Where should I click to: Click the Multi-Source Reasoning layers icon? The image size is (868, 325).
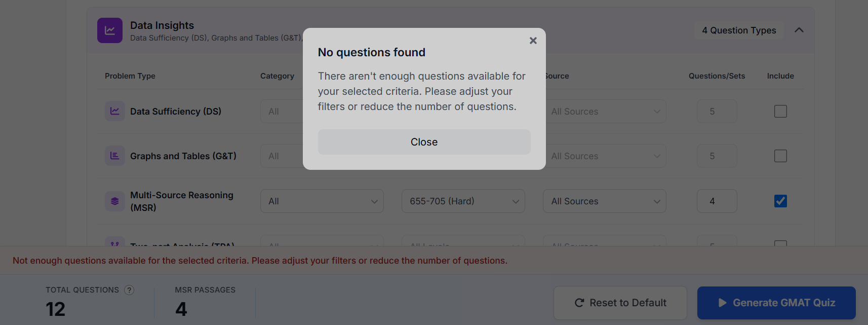click(115, 201)
